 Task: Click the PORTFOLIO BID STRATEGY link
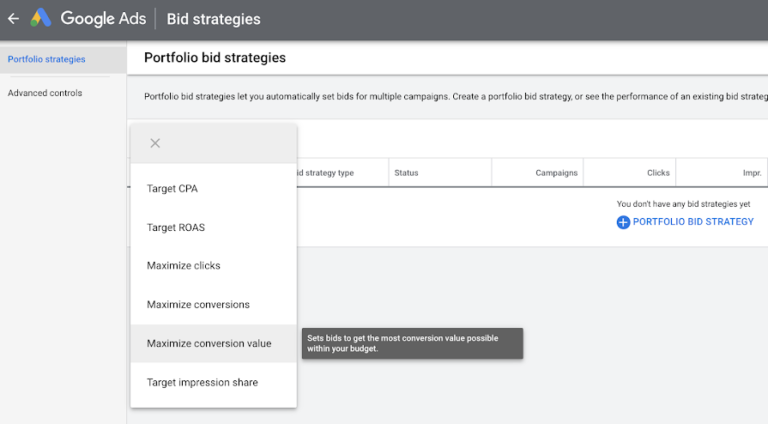click(x=693, y=222)
